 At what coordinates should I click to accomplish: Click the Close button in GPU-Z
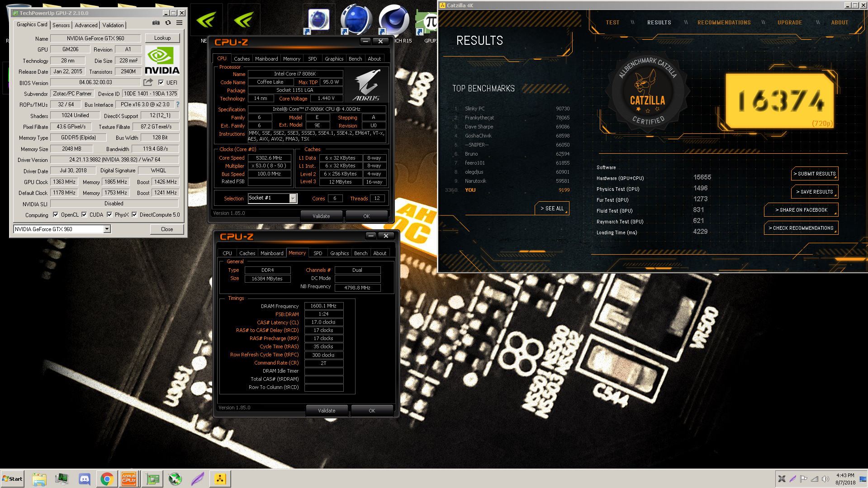coord(167,229)
